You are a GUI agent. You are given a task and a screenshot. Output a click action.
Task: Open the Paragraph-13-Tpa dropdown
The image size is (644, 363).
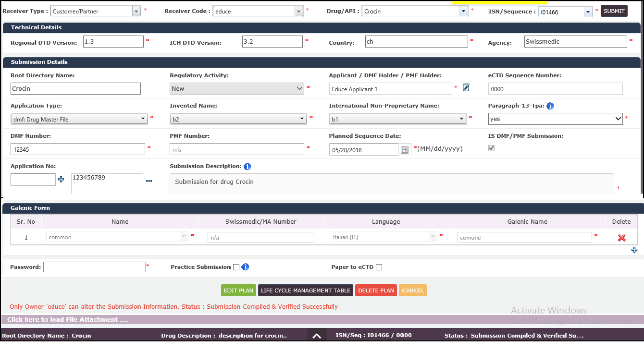coord(618,119)
